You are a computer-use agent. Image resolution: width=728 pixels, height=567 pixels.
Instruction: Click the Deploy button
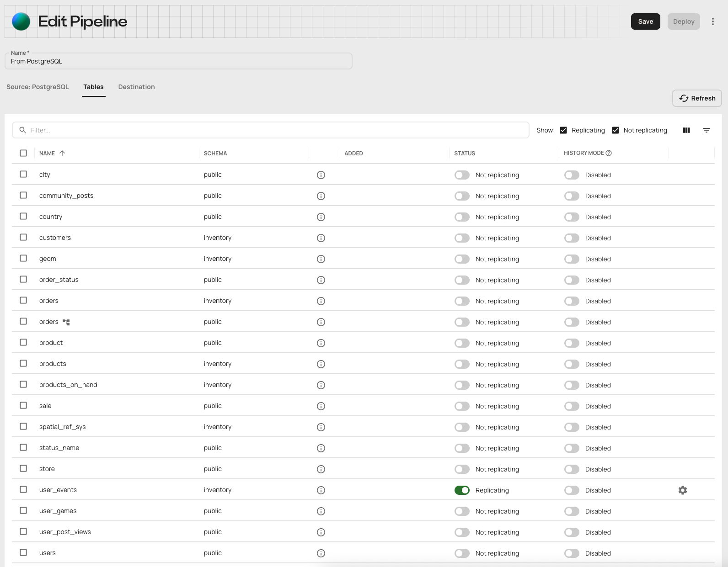(x=684, y=21)
